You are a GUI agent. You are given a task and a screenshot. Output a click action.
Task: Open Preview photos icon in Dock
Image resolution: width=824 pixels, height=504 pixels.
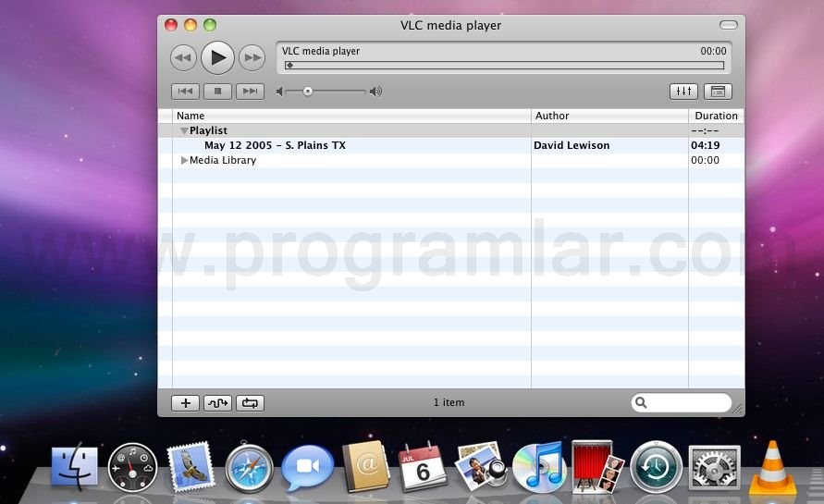pyautogui.click(x=481, y=467)
